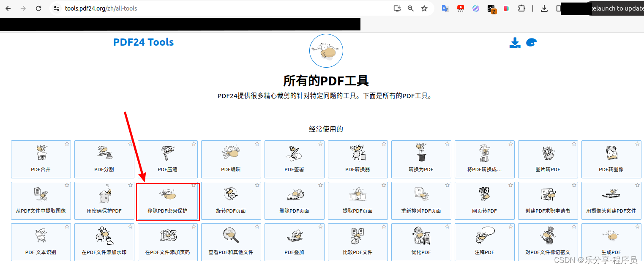
Task: Open 用摄像头创建PDF文件 tool
Action: click(611, 201)
